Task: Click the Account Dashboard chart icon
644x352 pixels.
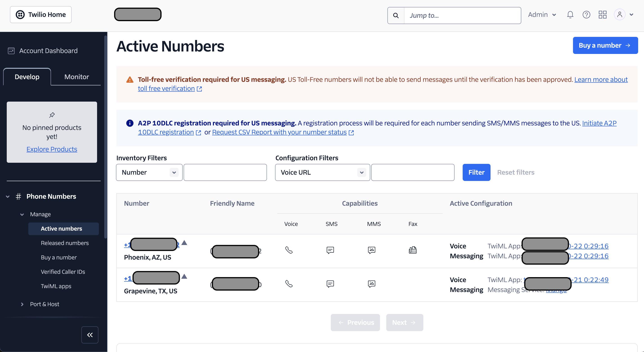Action: click(11, 51)
